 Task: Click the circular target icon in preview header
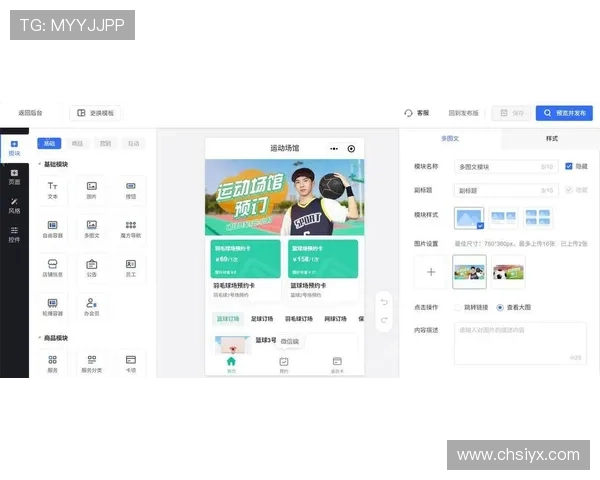351,149
